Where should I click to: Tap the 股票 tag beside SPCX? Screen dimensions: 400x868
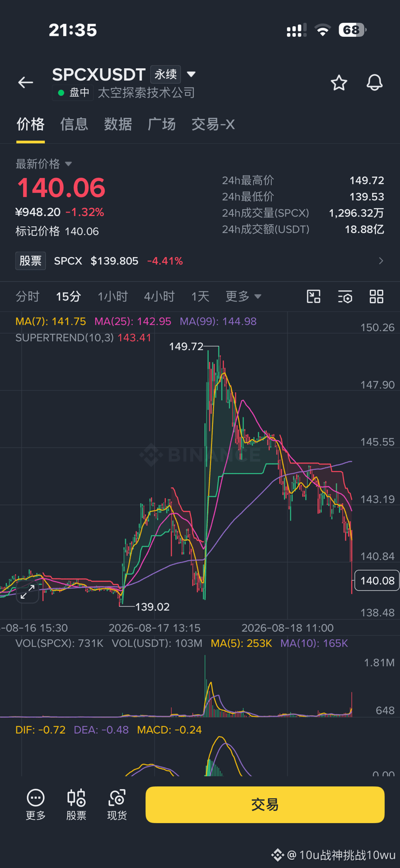point(30,261)
